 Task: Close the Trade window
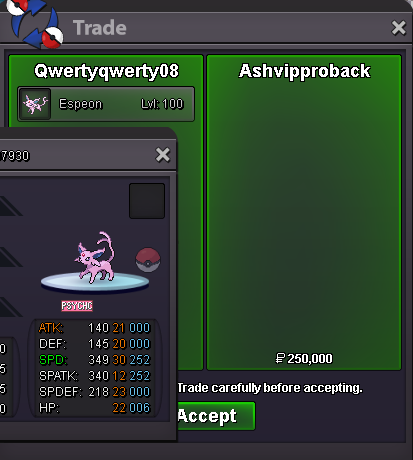[399, 28]
